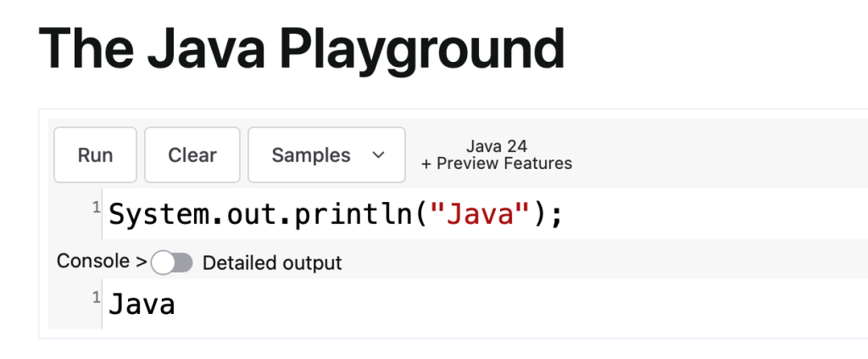
Task: Click line number 1 in console output gutter
Action: click(x=96, y=296)
